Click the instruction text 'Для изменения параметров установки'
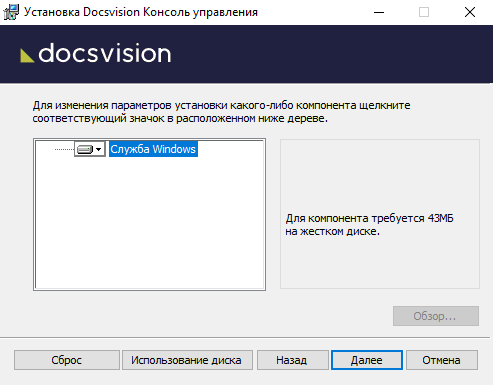The image size is (493, 385). (130, 105)
